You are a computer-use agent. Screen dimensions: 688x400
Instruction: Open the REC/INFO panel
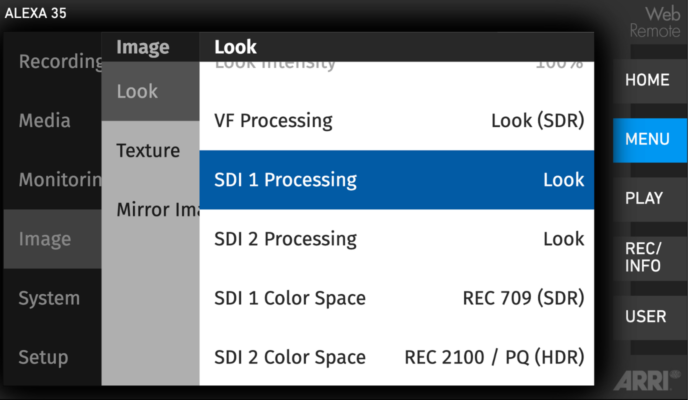tap(650, 258)
